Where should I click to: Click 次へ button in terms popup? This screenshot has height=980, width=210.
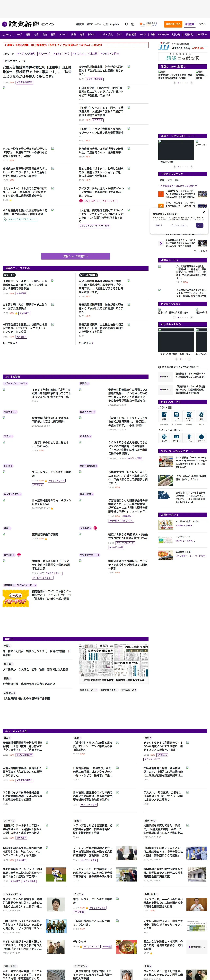199,225
